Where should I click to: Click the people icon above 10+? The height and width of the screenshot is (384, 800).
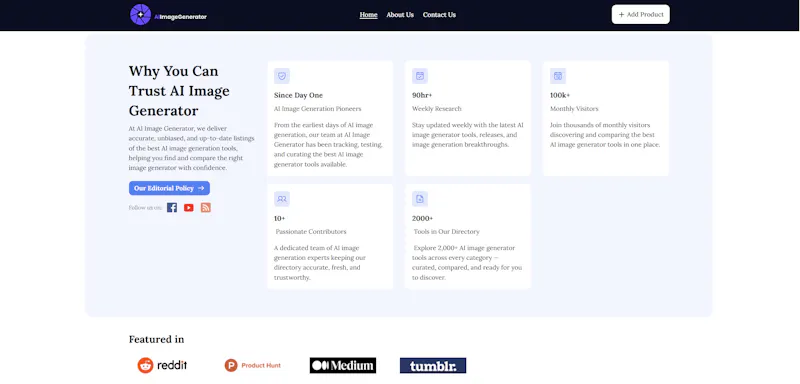[x=282, y=199]
